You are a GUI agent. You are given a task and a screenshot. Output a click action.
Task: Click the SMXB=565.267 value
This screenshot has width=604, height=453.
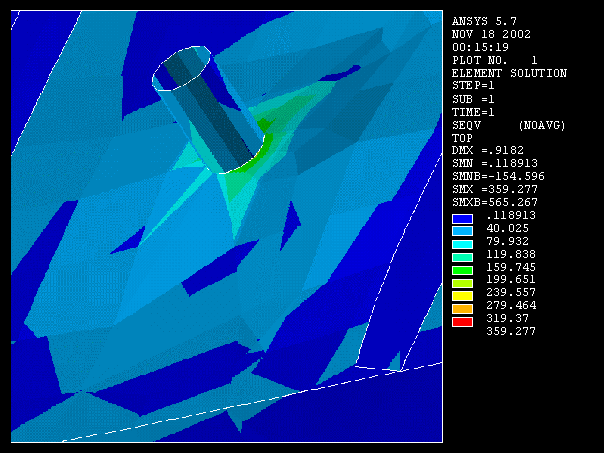coord(495,202)
